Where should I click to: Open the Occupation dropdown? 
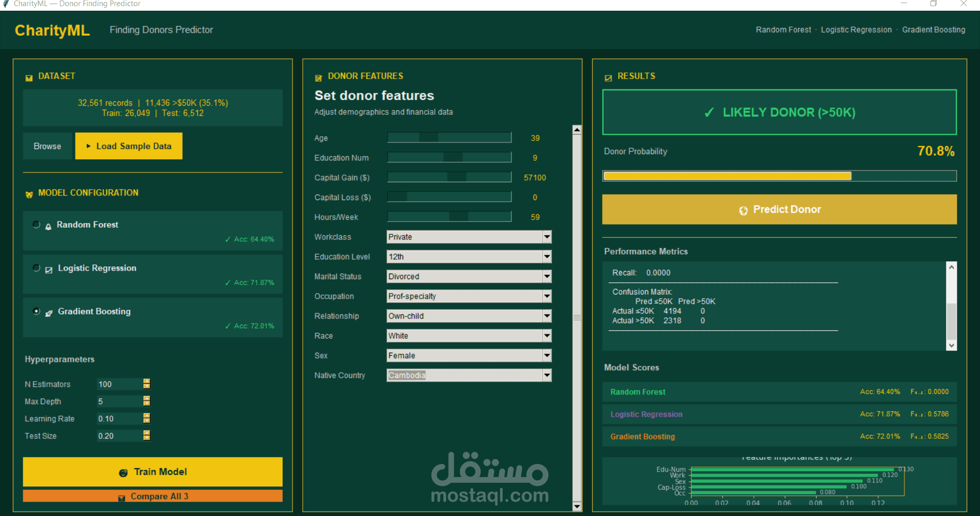pos(547,296)
